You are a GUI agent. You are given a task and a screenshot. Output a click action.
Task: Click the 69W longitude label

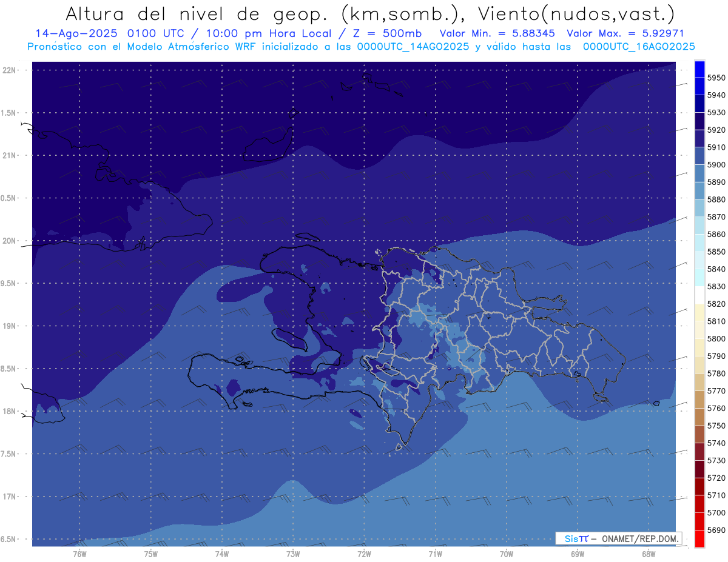578,554
